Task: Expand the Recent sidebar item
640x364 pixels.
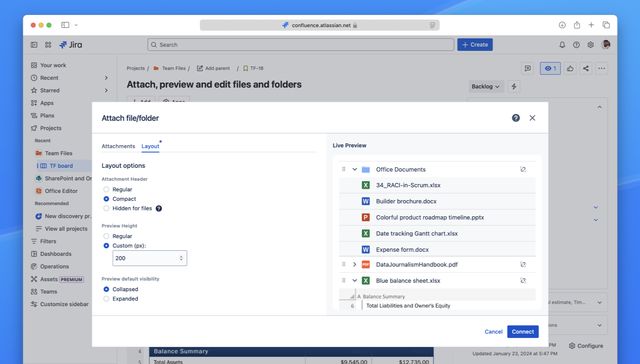Action: [x=106, y=78]
